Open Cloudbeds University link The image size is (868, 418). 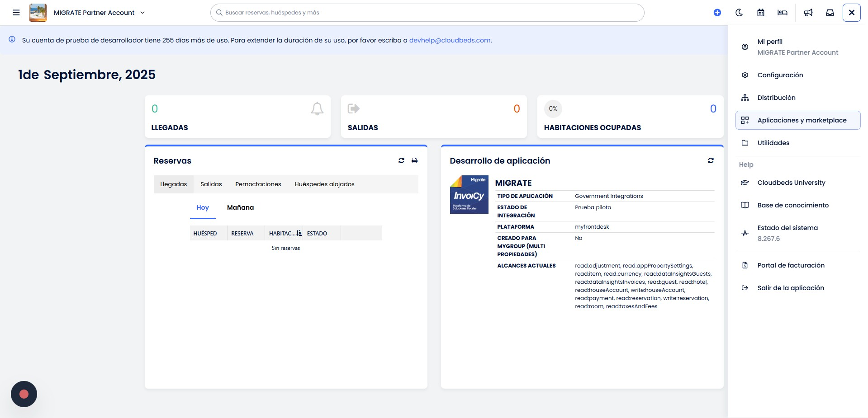[798, 183]
